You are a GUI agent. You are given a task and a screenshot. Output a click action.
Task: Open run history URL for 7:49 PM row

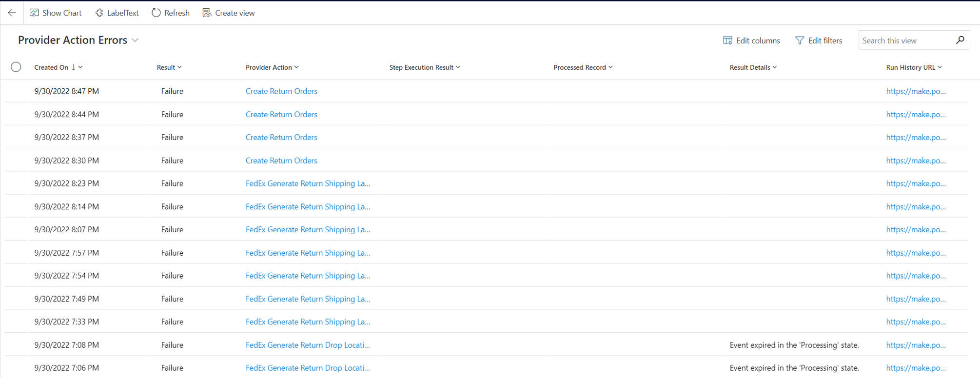click(916, 299)
